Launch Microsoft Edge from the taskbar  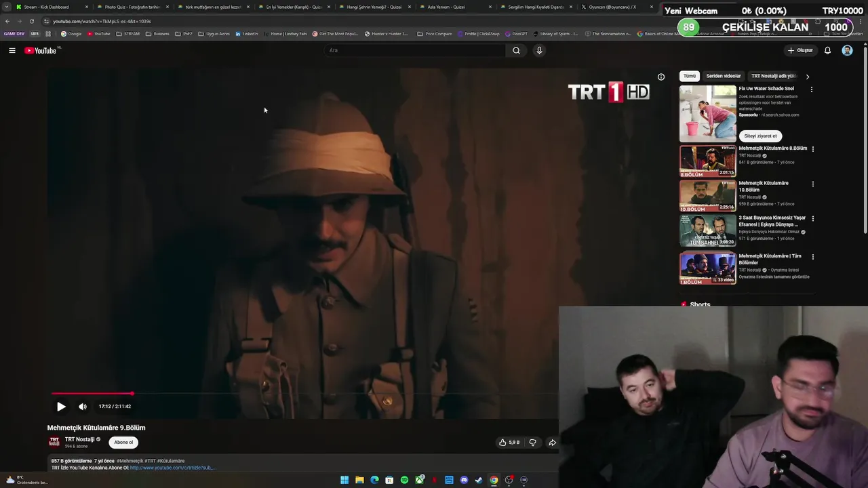coord(374,480)
